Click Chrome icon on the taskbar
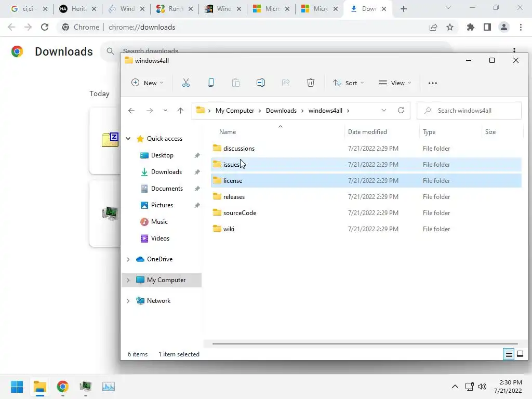Image resolution: width=532 pixels, height=399 pixels. (62, 387)
